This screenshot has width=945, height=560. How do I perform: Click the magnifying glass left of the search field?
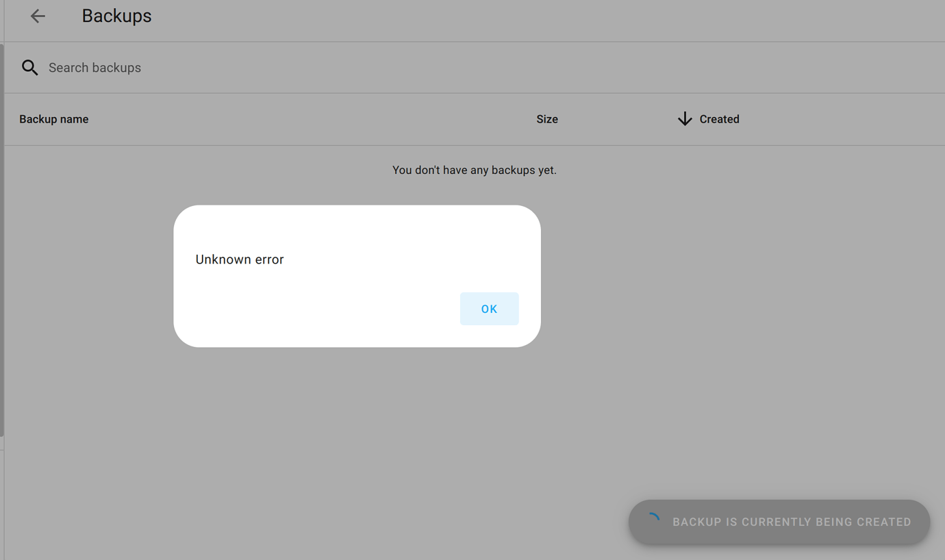tap(29, 67)
